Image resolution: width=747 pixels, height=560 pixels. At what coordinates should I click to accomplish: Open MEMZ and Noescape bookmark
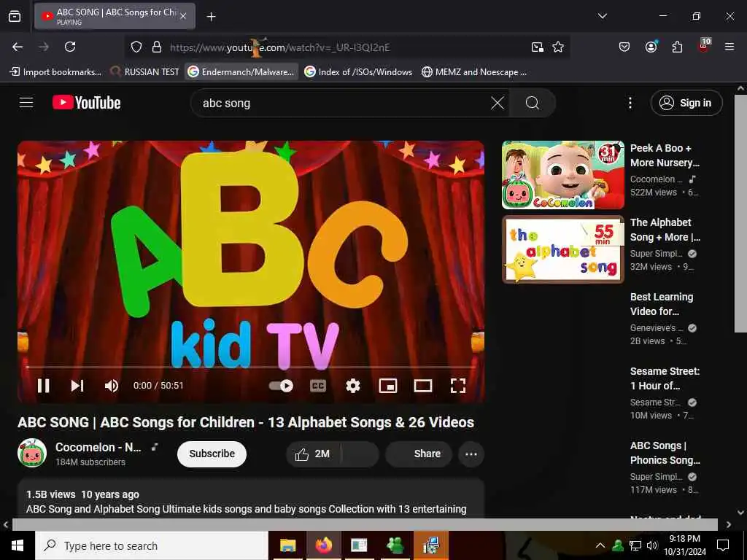474,72
